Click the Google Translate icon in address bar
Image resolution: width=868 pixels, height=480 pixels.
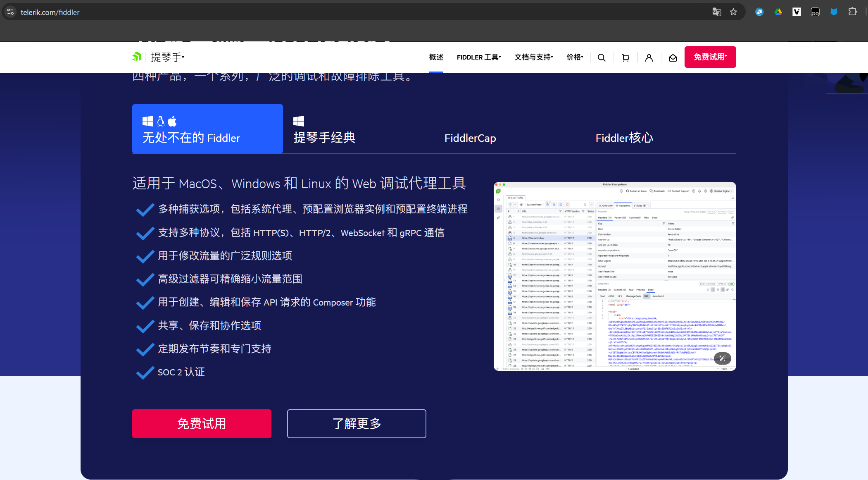717,12
